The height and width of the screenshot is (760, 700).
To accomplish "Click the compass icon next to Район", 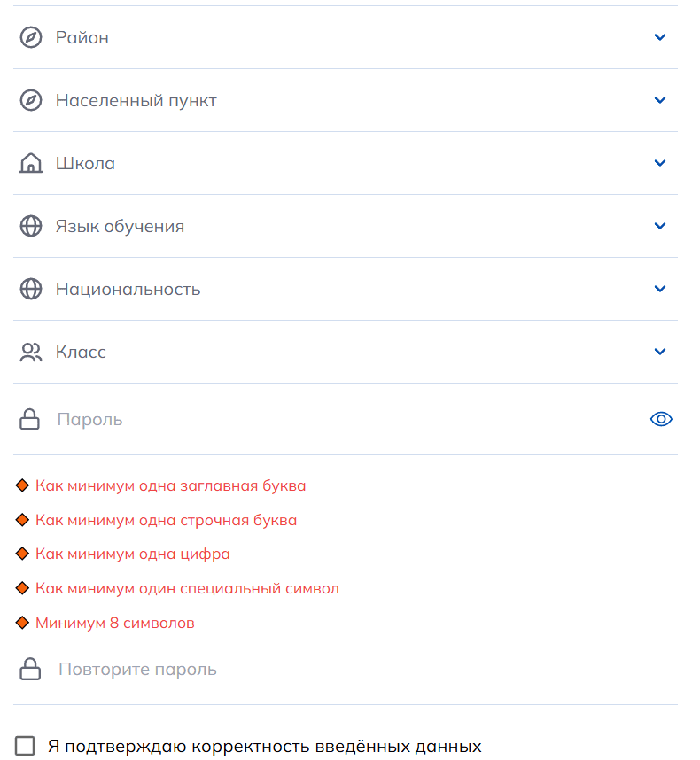I will click(31, 37).
